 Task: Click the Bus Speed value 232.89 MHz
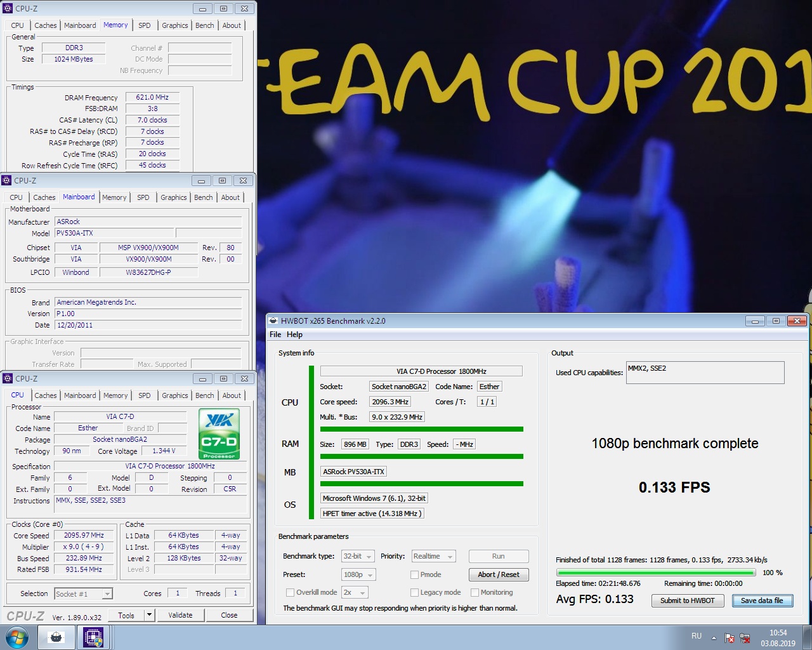(x=84, y=559)
